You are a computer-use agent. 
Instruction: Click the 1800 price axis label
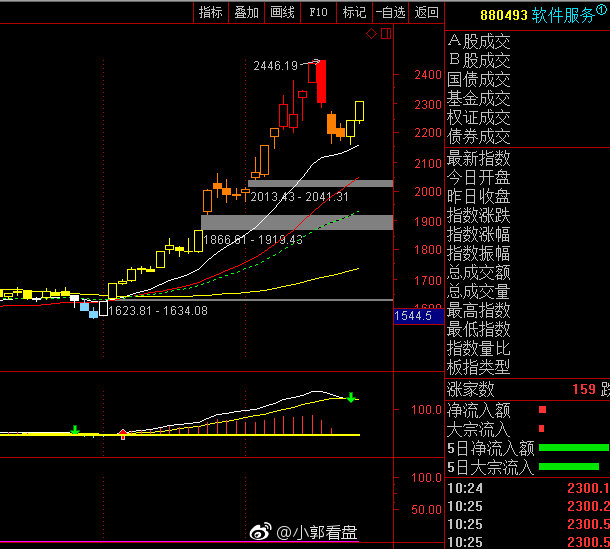(x=428, y=250)
